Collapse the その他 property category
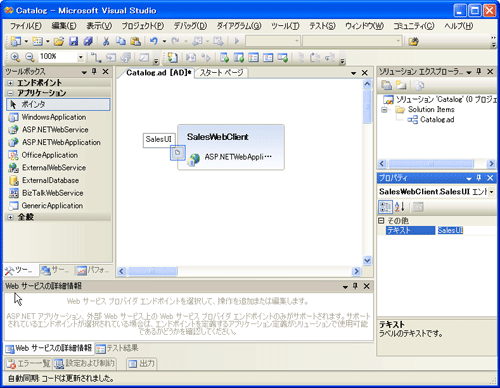This screenshot has height=388, width=500. pyautogui.click(x=381, y=221)
